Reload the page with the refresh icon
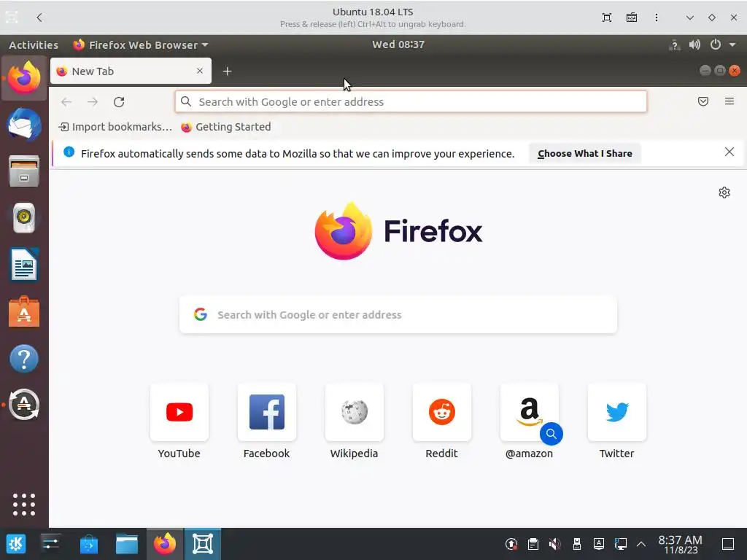 click(x=119, y=102)
